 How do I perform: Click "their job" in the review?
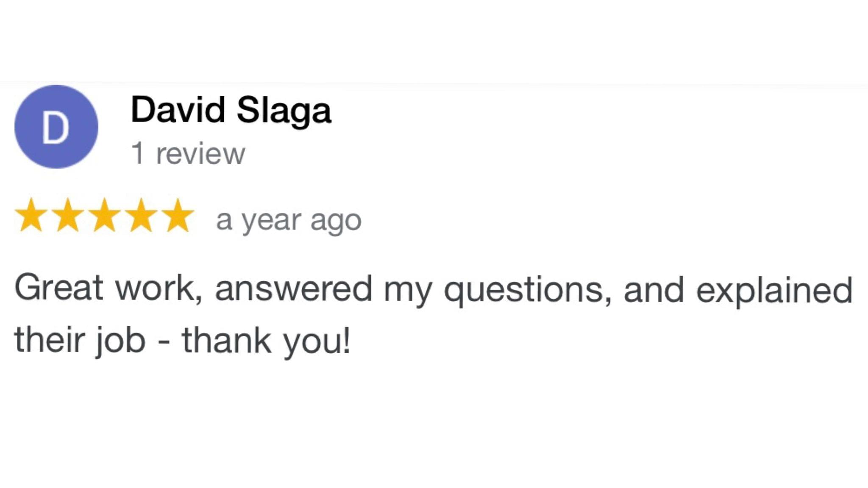[80, 340]
